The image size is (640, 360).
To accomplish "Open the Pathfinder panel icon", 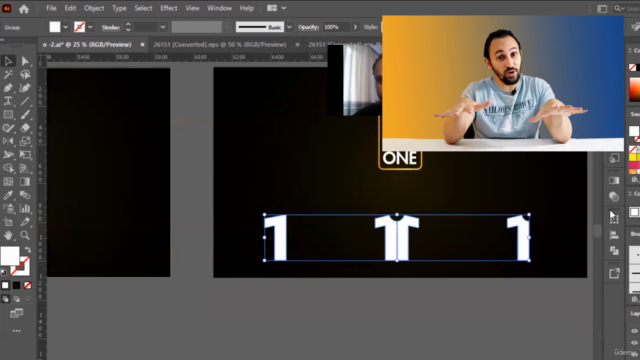I will (x=614, y=251).
